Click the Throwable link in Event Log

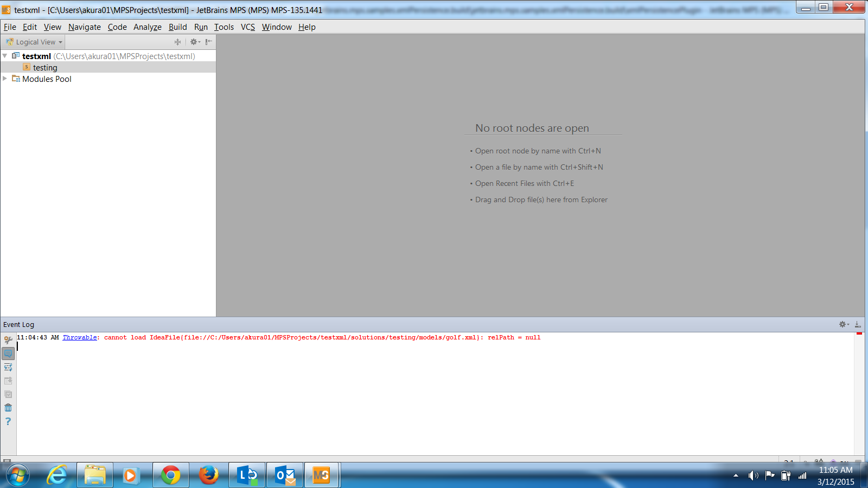coord(80,337)
